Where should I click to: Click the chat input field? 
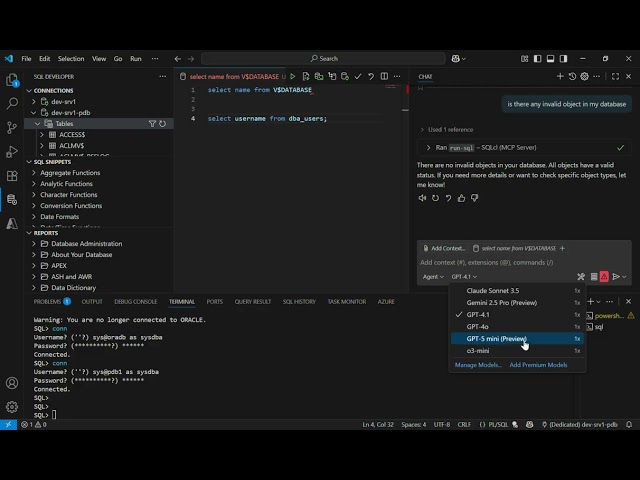(524, 262)
